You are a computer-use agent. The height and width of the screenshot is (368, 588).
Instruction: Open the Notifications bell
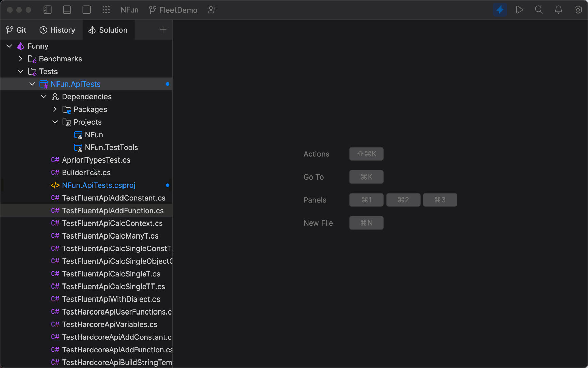(558, 10)
